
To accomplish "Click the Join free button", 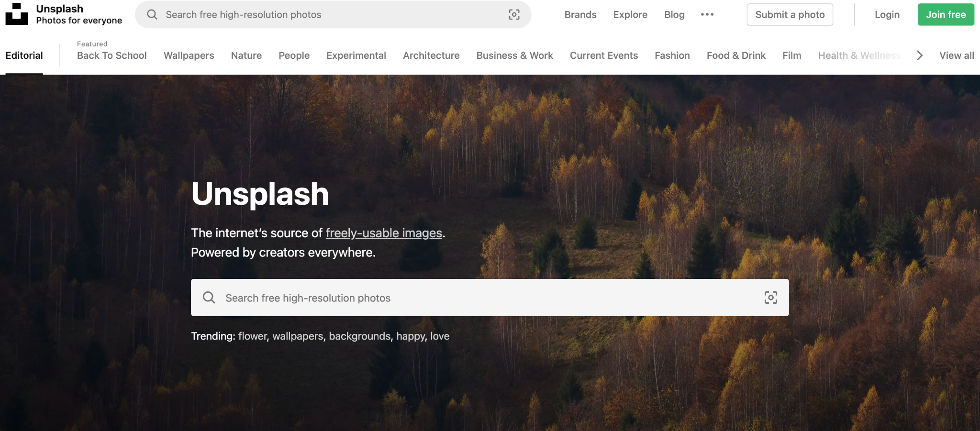I will pyautogui.click(x=946, y=15).
